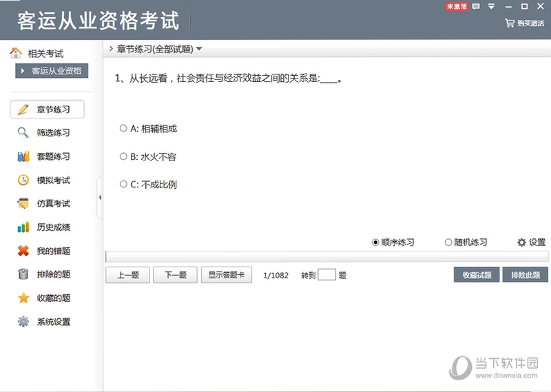
Task: Open the 筛选练习 menu item
Action: pyautogui.click(x=53, y=132)
